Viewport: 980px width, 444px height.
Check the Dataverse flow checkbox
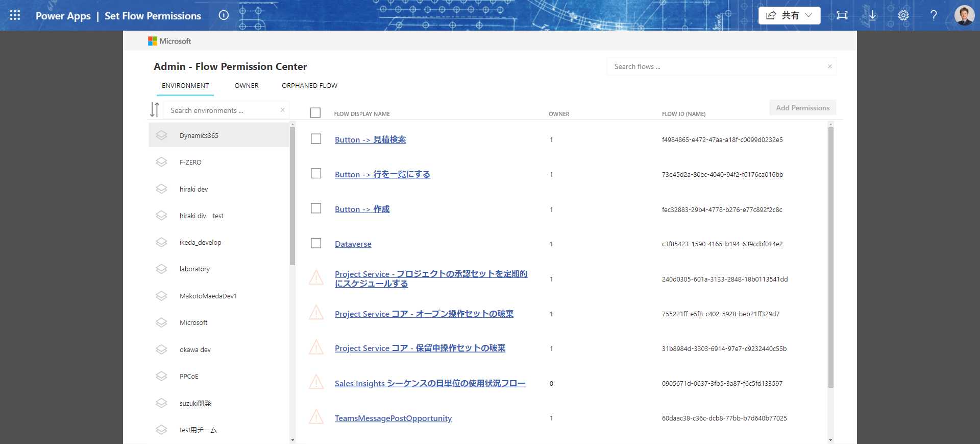(316, 243)
